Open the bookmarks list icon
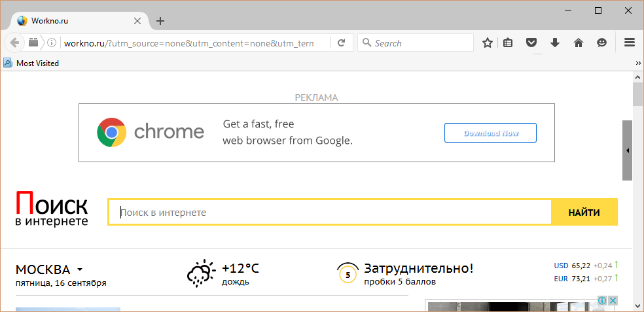The image size is (644, 312). click(509, 43)
